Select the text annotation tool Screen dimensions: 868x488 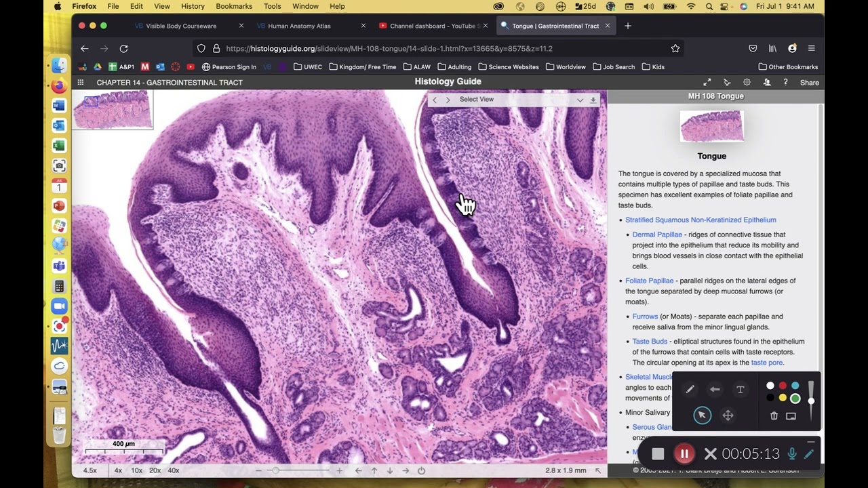tap(741, 389)
